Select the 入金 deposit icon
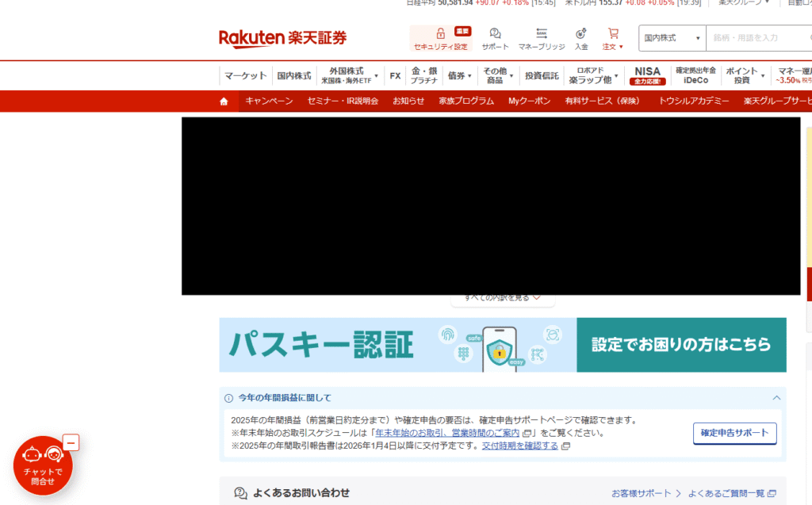This screenshot has height=505, width=812. pos(581,36)
